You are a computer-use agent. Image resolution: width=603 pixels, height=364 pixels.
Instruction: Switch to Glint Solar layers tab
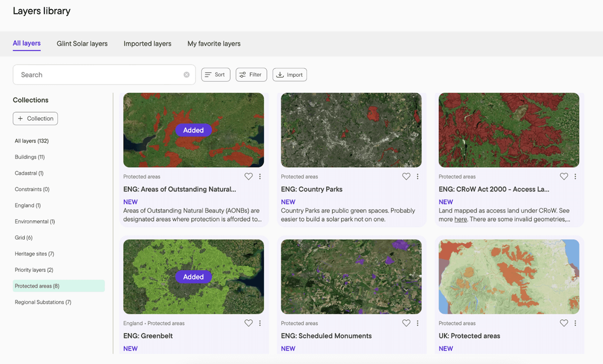(82, 44)
